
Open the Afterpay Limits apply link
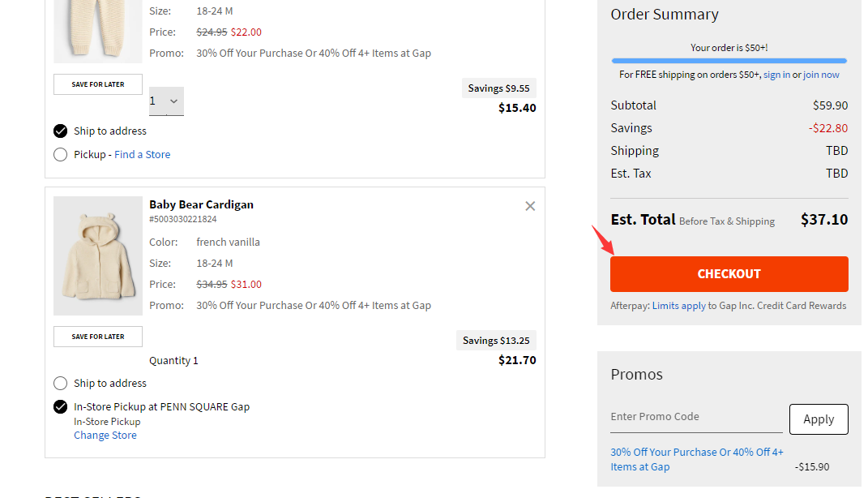point(678,306)
